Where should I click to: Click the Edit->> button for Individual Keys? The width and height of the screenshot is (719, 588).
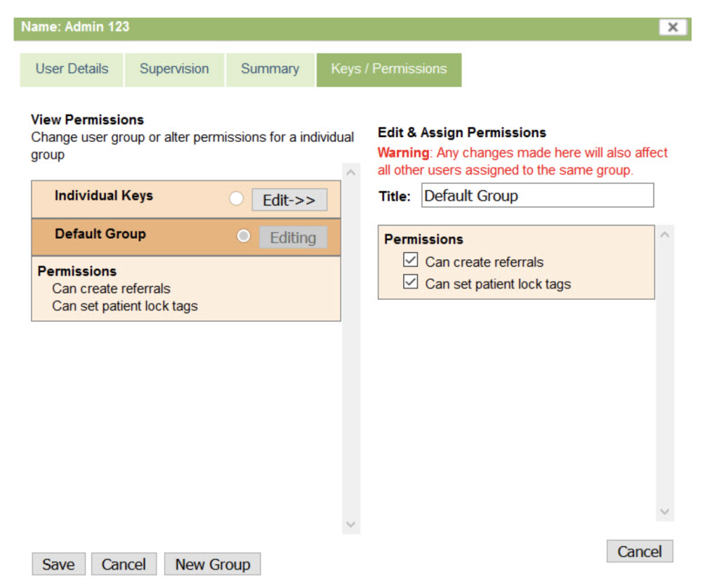[x=289, y=200]
